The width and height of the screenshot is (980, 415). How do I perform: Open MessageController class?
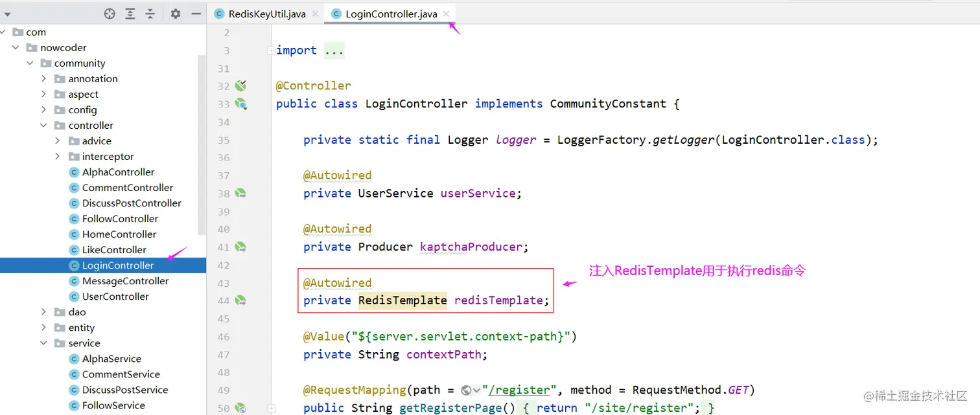tap(125, 280)
